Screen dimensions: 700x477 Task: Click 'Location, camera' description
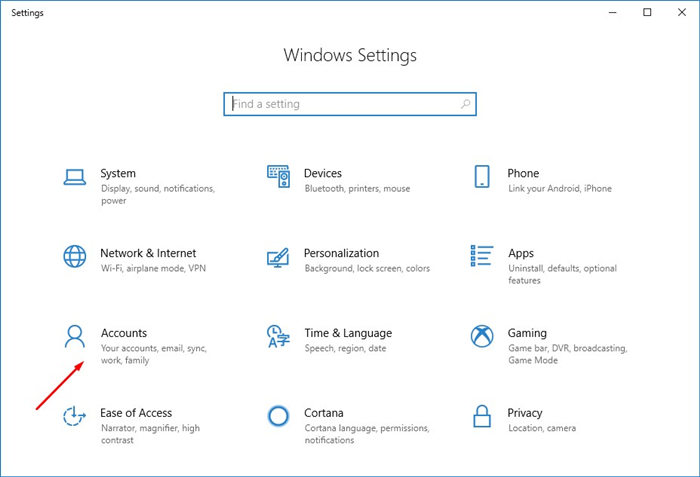coord(542,428)
